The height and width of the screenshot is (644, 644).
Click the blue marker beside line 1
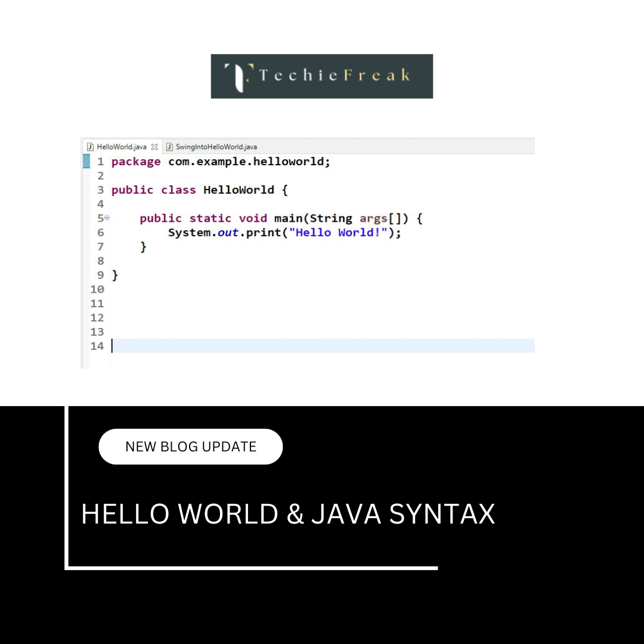[86, 161]
